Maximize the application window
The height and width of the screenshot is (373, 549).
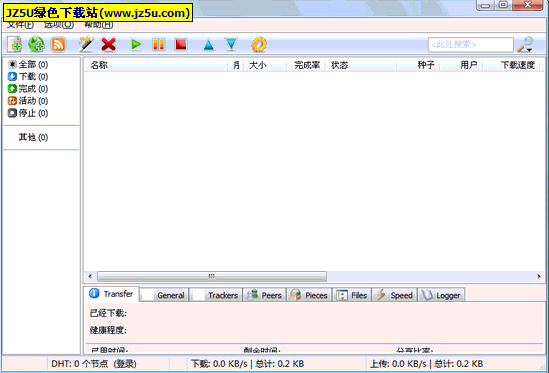tap(503, 5)
